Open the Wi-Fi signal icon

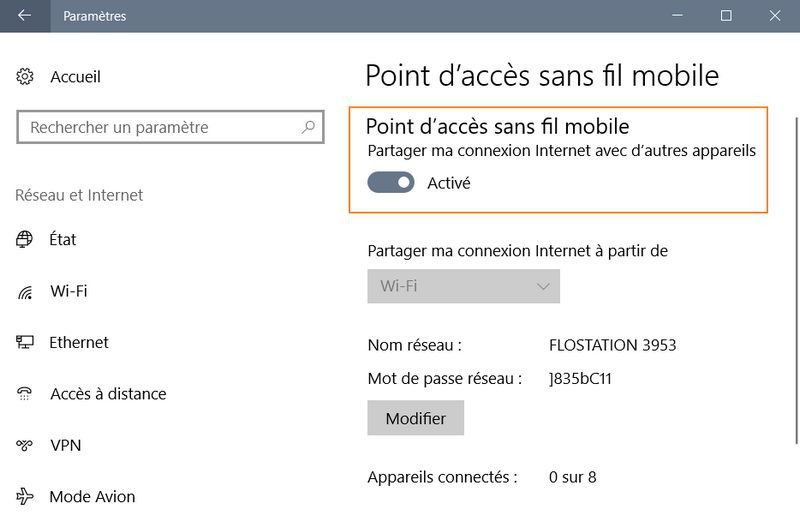(x=25, y=292)
